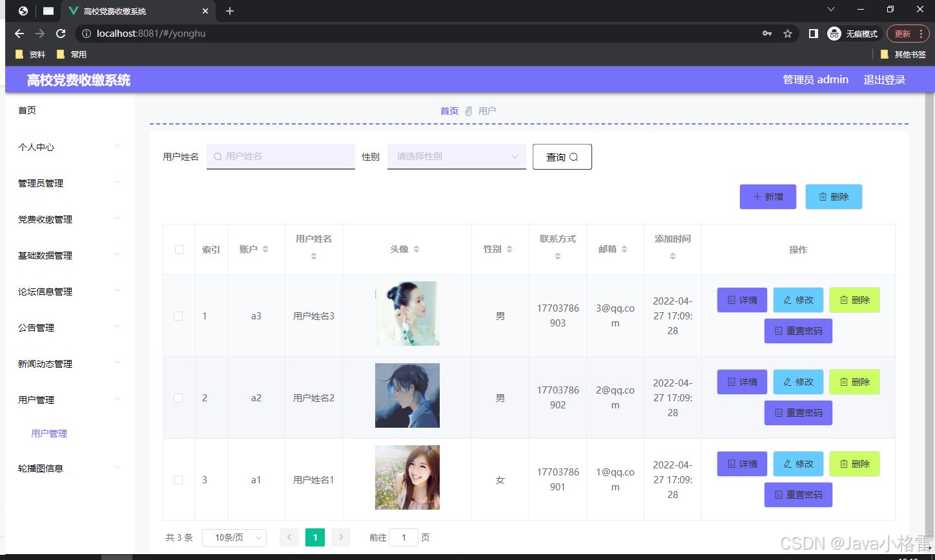935x560 pixels.
Task: Click the password key icon in address bar
Action: 767,34
